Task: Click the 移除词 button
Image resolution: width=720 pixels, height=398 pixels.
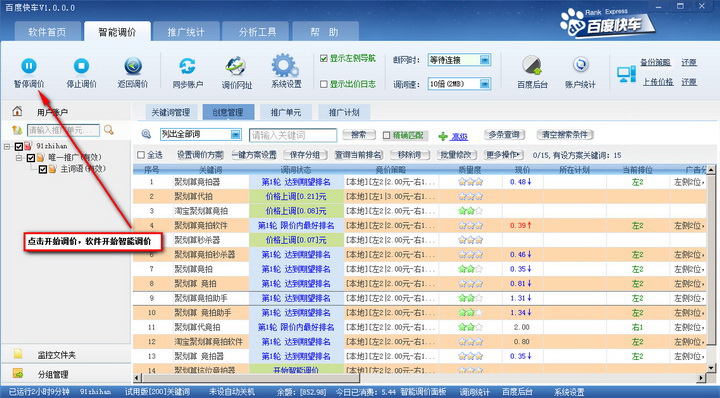Action: pos(410,155)
